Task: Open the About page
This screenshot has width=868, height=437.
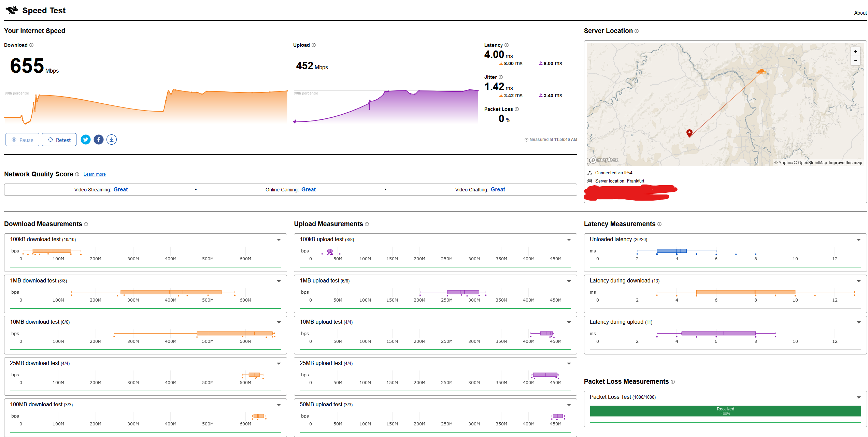Action: 860,13
